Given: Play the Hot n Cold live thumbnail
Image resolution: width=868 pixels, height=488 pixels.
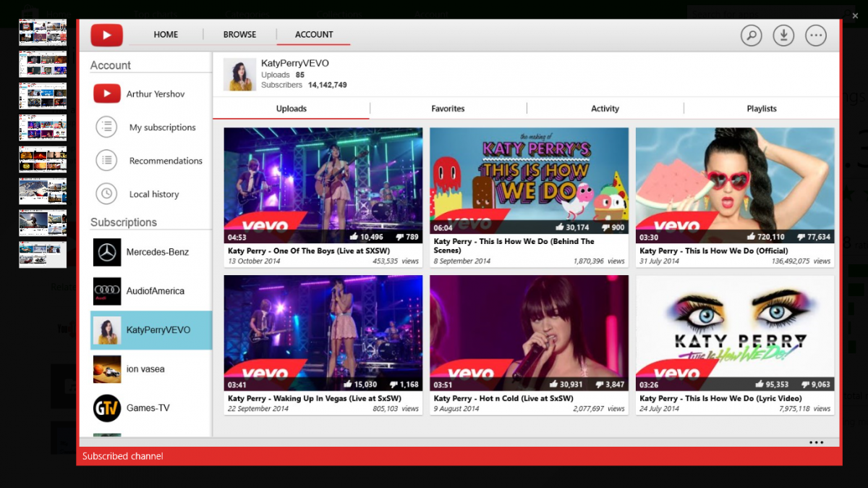Looking at the screenshot, I should [x=529, y=333].
